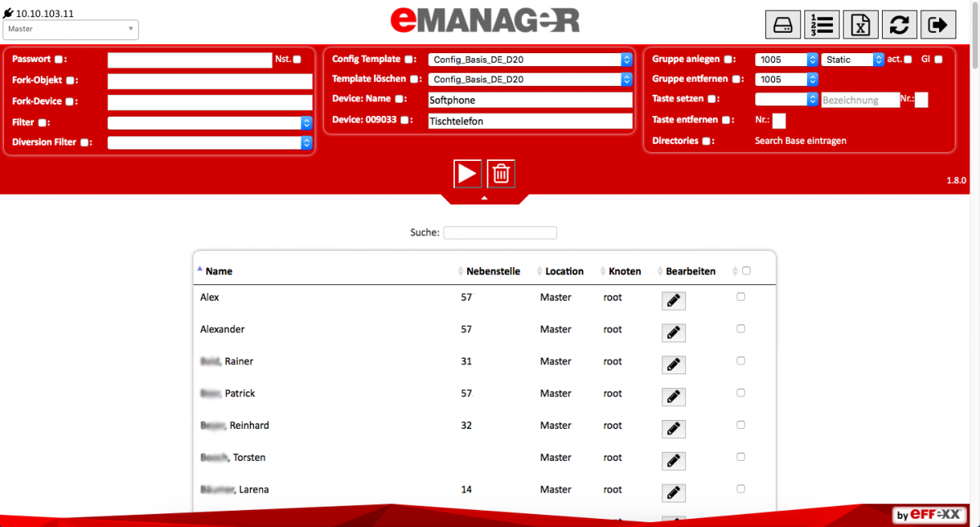Enable the Filter checkbox
Screen dimensions: 980x527
(41, 123)
